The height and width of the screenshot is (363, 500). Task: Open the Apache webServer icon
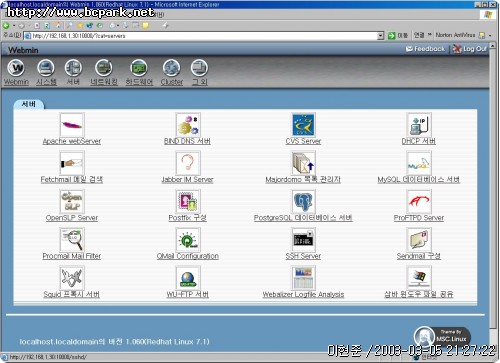pos(72,125)
